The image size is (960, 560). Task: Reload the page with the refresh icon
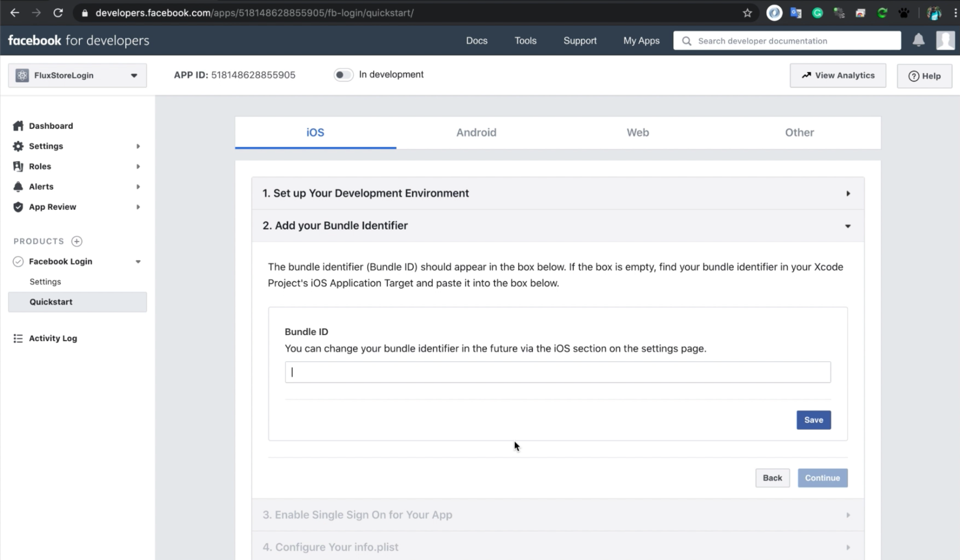click(x=58, y=13)
